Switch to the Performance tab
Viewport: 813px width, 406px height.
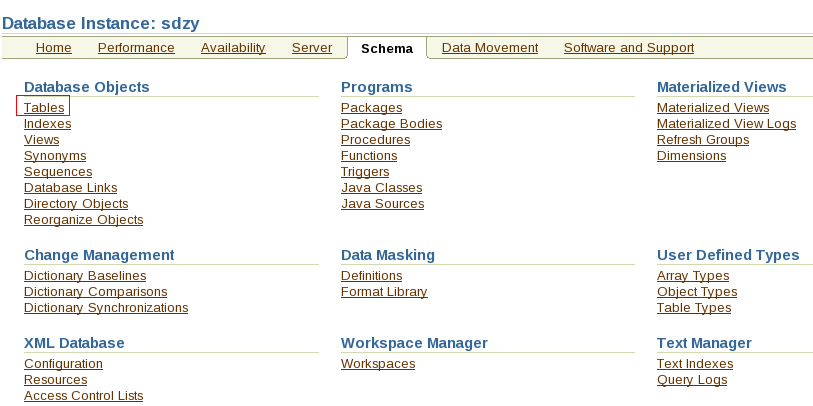136,48
